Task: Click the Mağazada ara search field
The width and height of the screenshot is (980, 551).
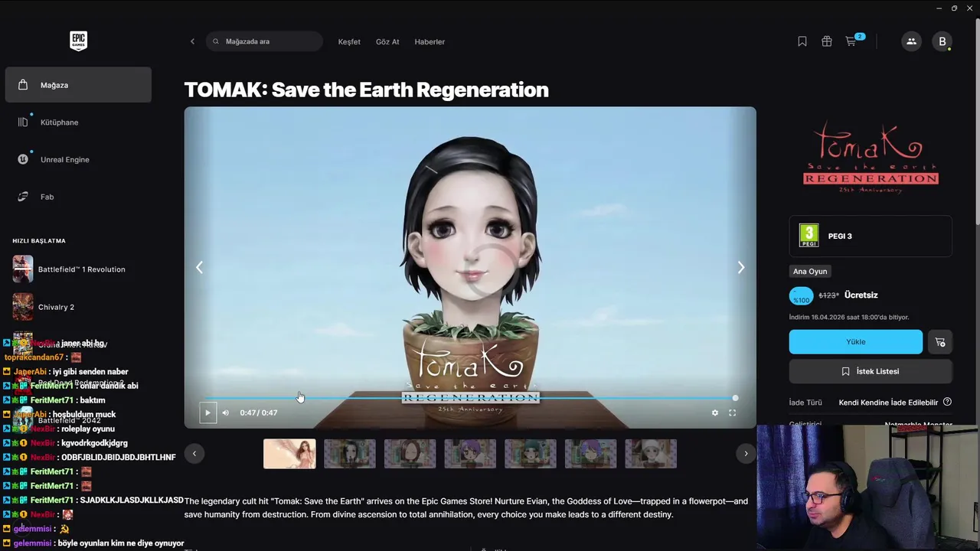Action: click(x=264, y=41)
